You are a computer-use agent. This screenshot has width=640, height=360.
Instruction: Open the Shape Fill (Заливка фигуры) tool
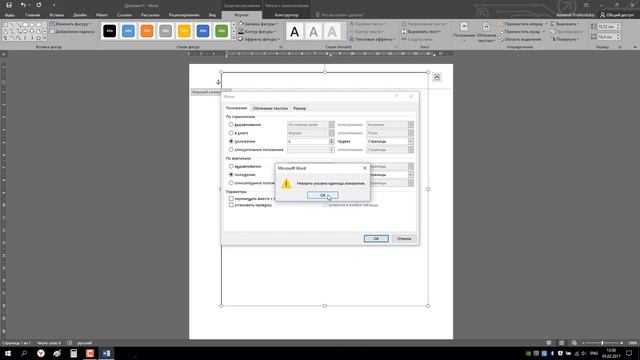tap(259, 24)
